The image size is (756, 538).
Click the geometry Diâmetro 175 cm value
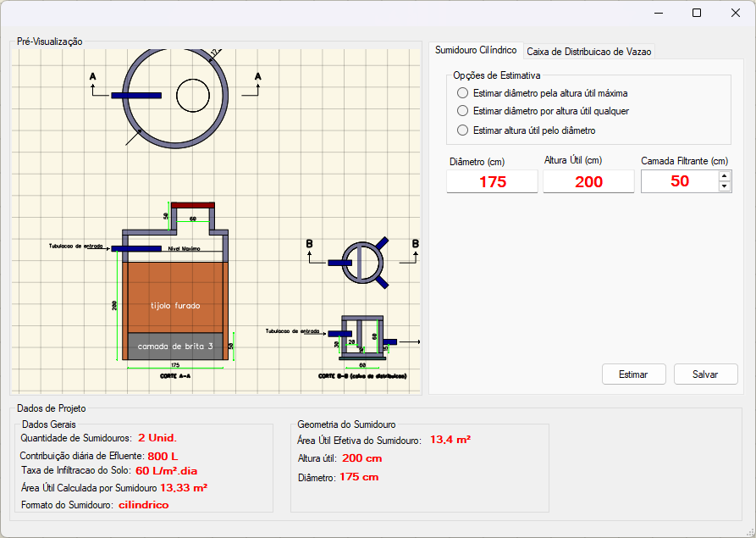(x=359, y=477)
